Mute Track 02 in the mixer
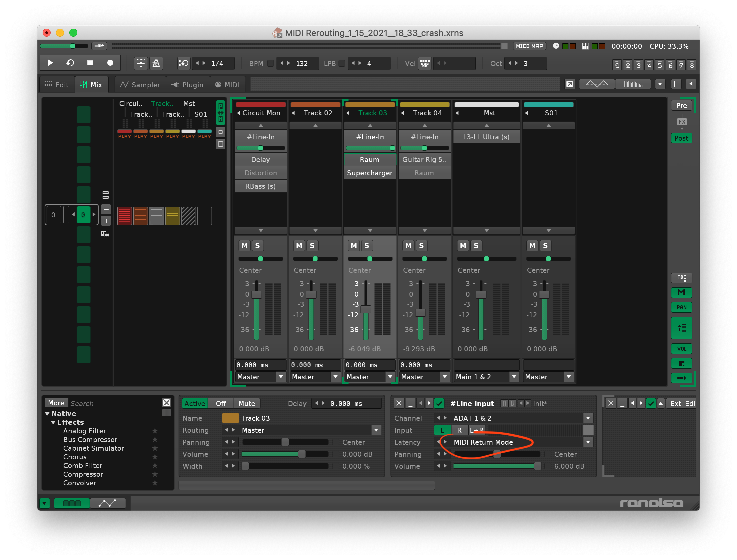The image size is (737, 560). (299, 246)
